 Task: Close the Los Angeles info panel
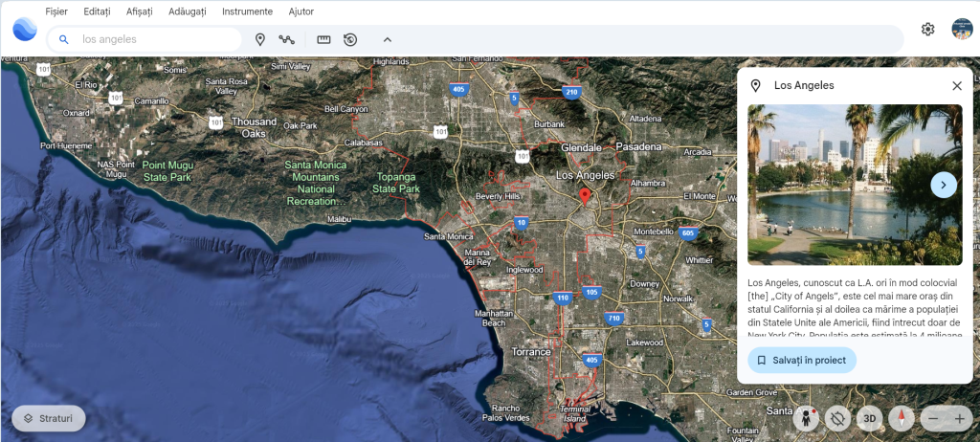pyautogui.click(x=956, y=86)
